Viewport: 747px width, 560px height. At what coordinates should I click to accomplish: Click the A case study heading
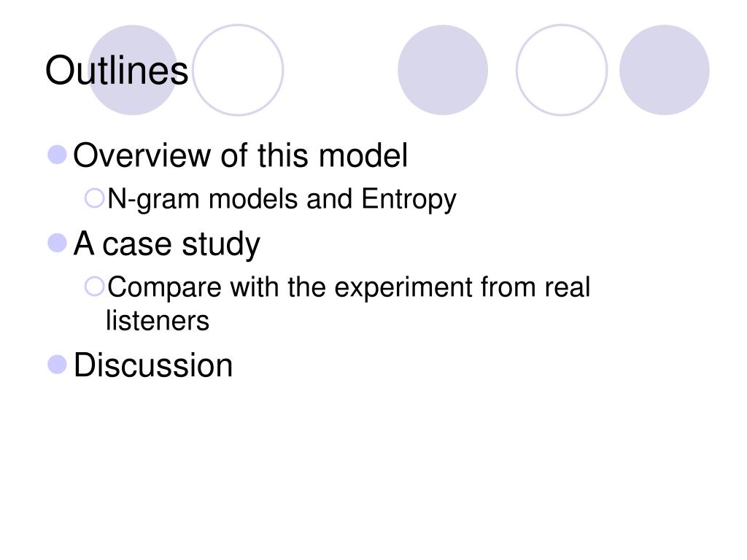(x=167, y=244)
